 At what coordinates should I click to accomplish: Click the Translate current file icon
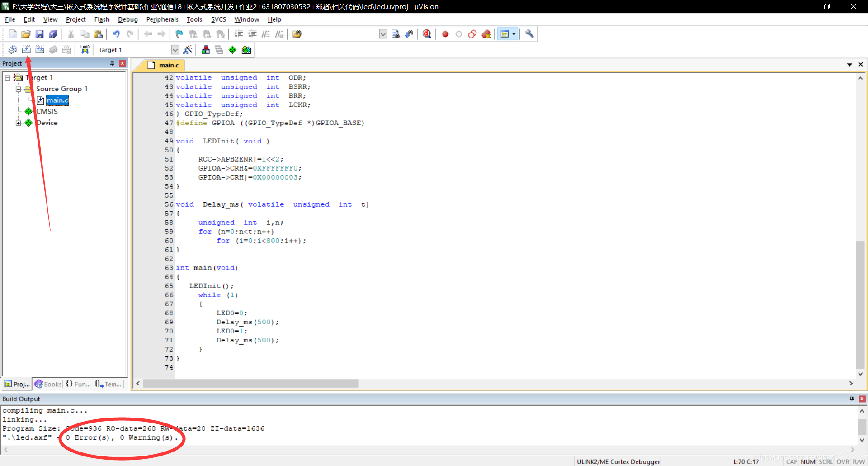pos(13,50)
